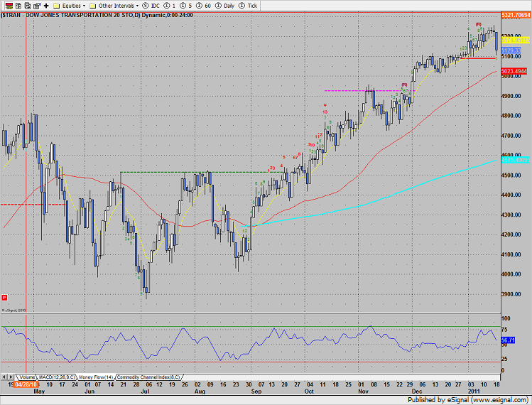Screen dimensions: 532x405
Task: Click the chart title $TRAN Dow-Jones Transportation
Action: 97,16
